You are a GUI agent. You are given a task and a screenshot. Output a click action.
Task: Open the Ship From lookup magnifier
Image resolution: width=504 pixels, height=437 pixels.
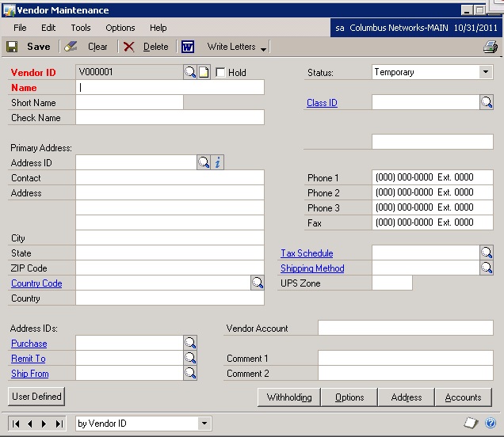point(190,373)
